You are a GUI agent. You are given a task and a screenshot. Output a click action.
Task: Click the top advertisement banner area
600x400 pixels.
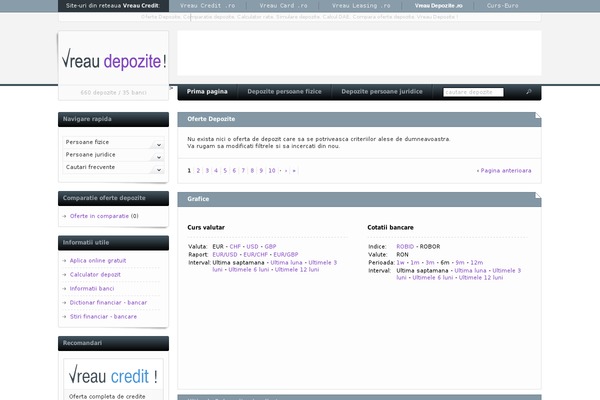click(x=359, y=53)
